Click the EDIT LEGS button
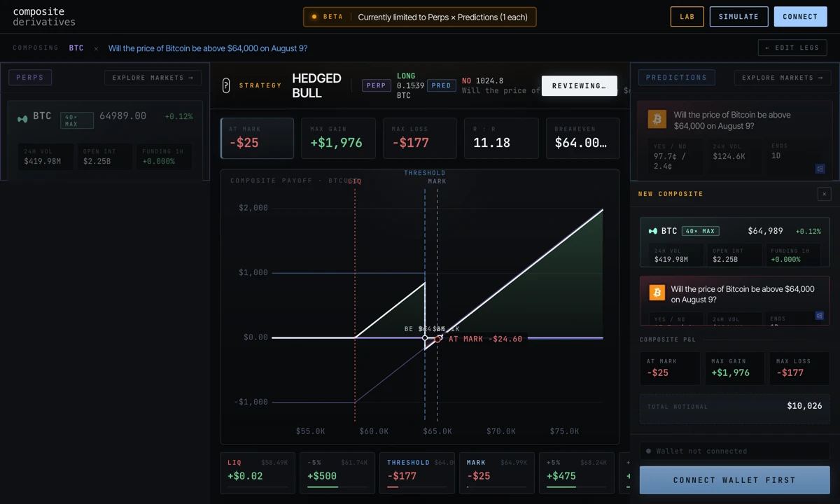 click(x=792, y=48)
